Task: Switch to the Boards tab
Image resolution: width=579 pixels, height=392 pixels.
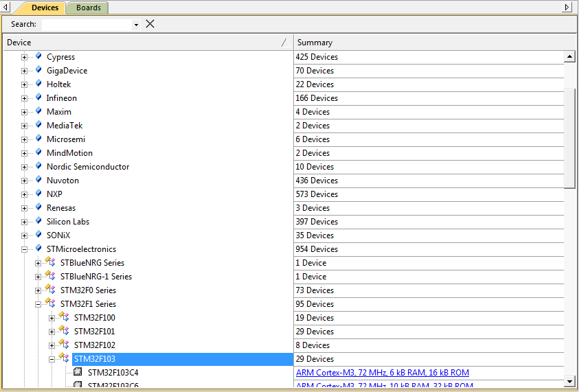Action: 88,8
